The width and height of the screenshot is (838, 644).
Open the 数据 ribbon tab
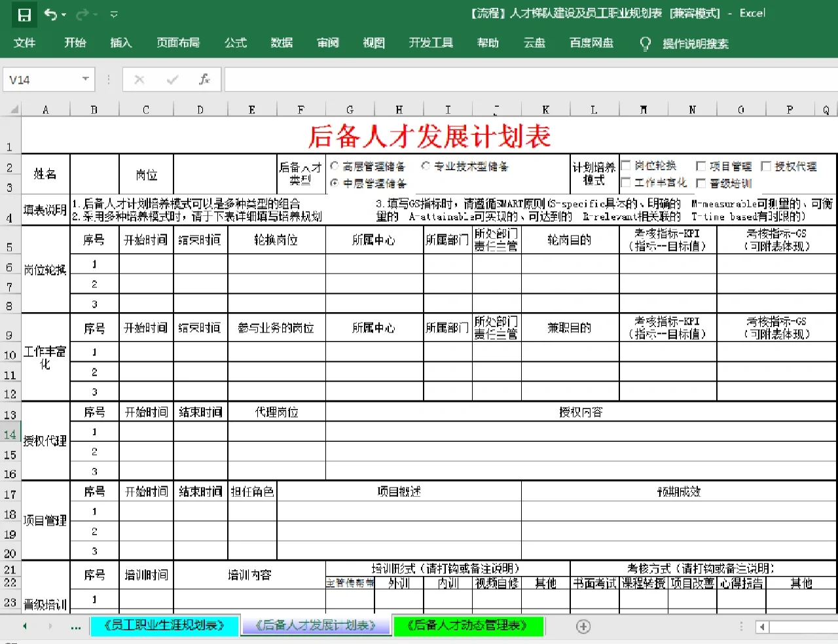point(282,43)
